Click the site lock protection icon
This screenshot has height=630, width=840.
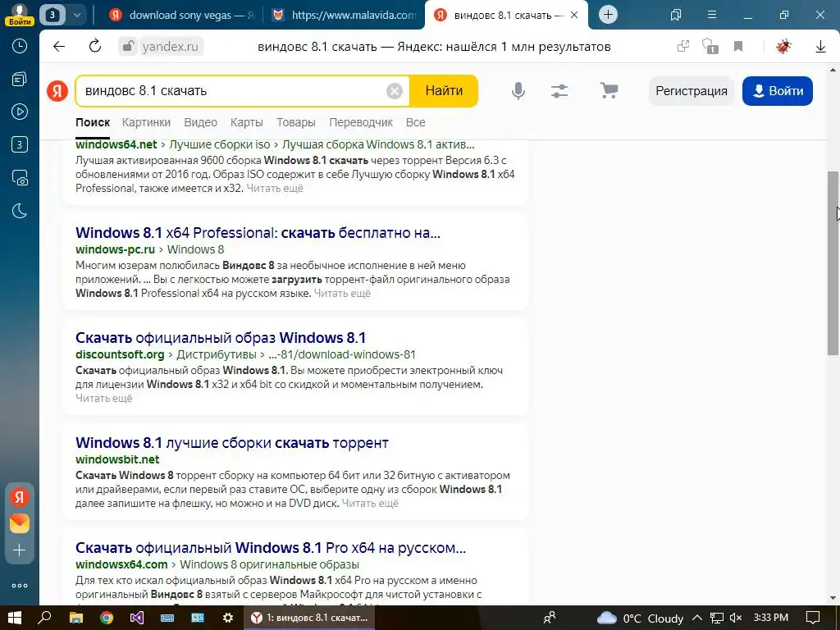(x=128, y=47)
